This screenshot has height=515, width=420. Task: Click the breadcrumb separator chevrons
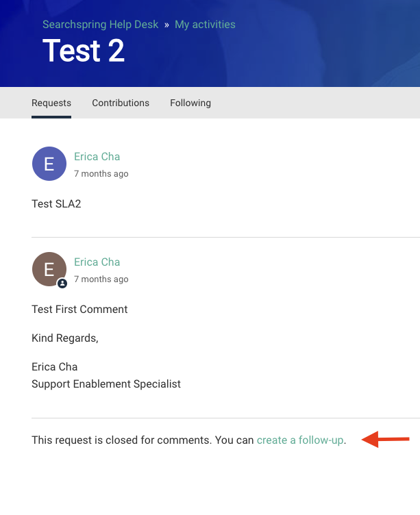(166, 25)
